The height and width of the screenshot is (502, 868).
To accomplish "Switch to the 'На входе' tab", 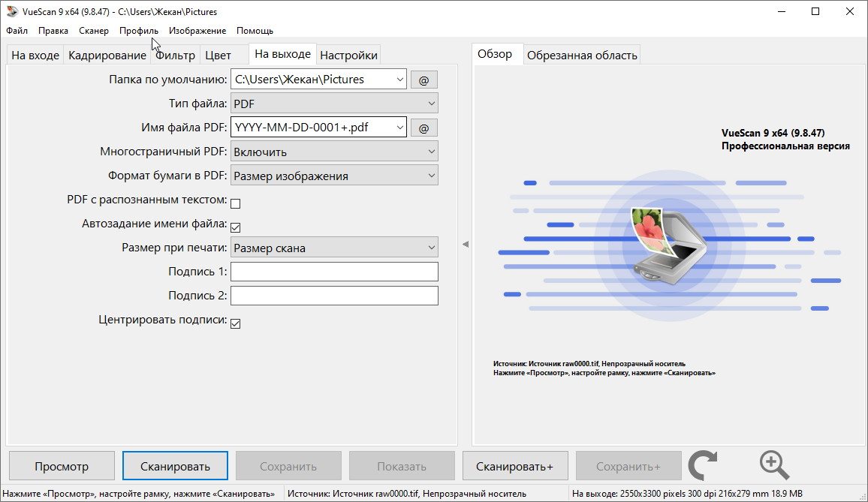I will point(35,56).
